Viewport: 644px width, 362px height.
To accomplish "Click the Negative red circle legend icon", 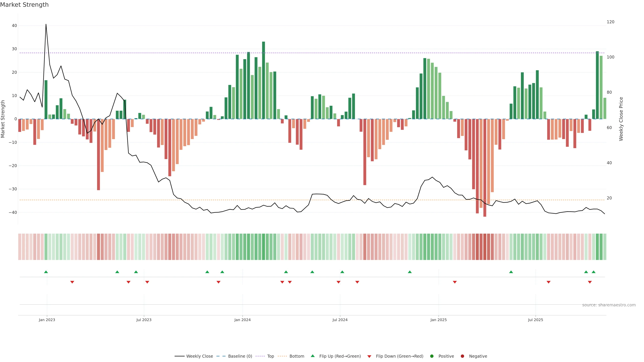I will coord(462,356).
